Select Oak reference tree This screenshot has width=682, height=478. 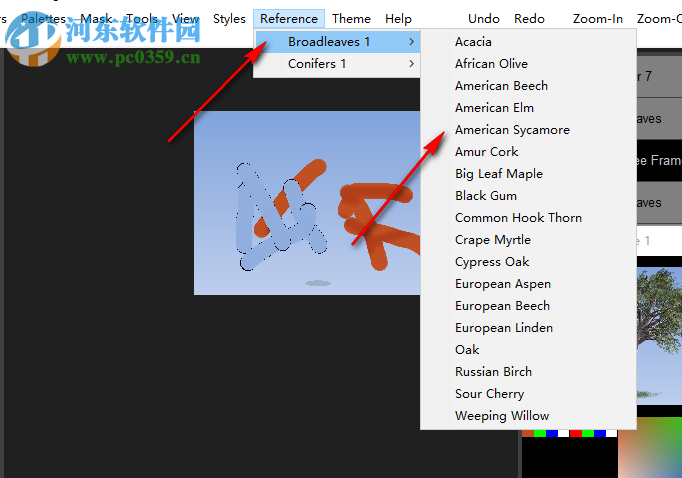point(528,350)
